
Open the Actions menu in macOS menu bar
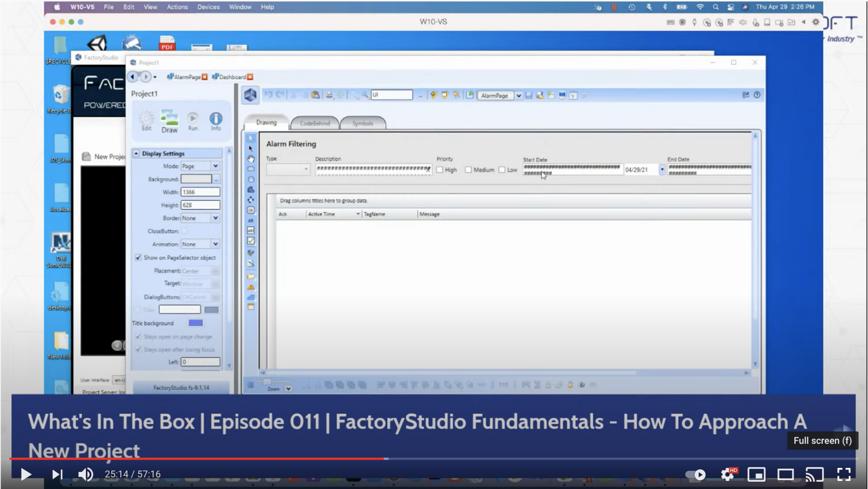[177, 7]
